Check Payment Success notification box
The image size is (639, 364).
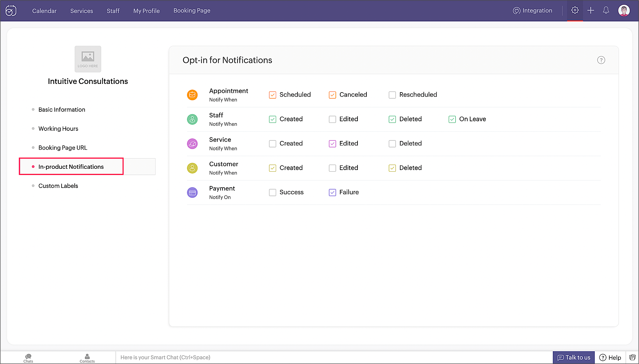273,192
